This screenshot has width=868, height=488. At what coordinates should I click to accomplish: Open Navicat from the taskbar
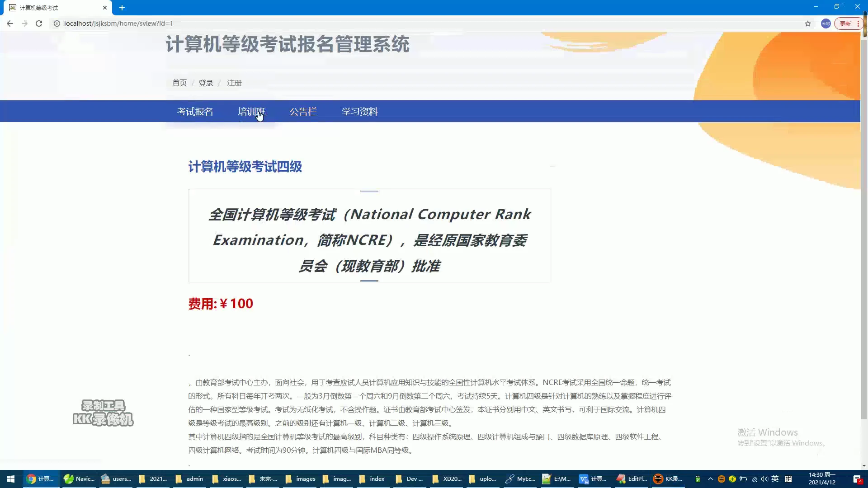pyautogui.click(x=79, y=479)
